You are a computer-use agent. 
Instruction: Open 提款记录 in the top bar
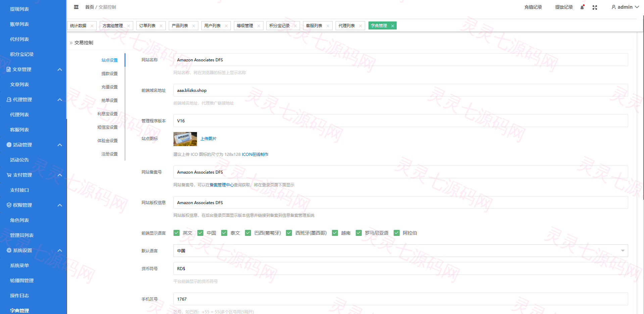[564, 7]
